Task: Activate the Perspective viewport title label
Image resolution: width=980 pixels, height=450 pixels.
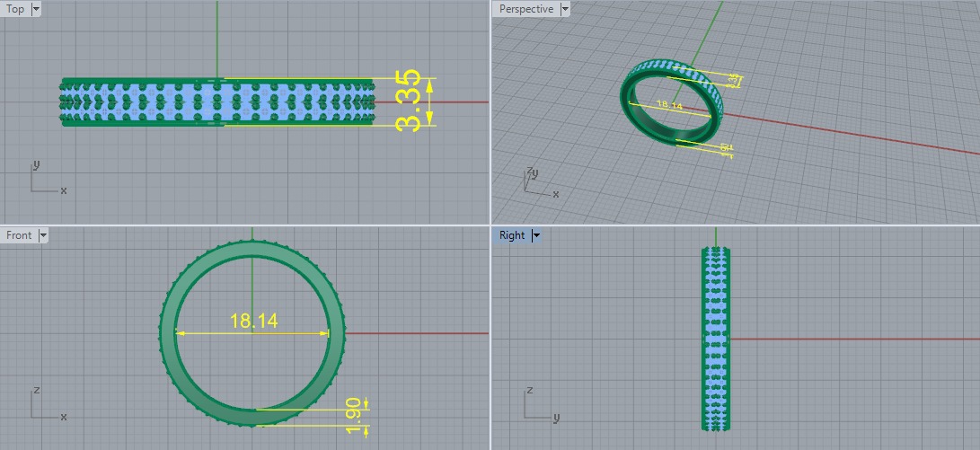Action: pyautogui.click(x=526, y=9)
